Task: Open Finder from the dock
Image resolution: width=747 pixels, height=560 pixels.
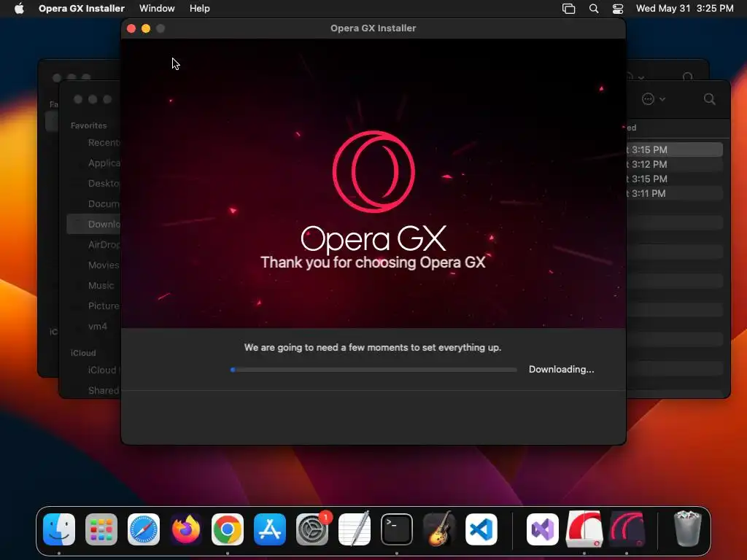Action: tap(59, 529)
